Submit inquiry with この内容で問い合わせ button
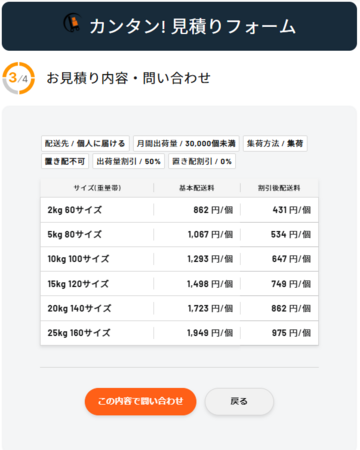 point(140,401)
